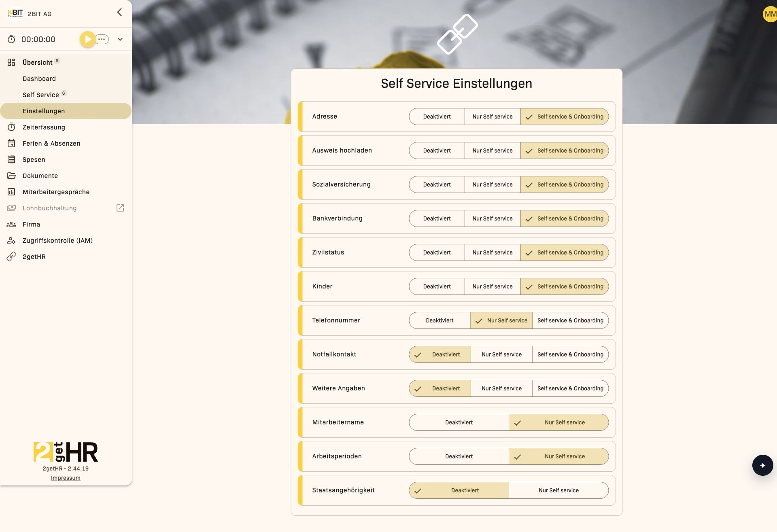Image resolution: width=777 pixels, height=532 pixels.
Task: Click the Zeiterfassung stopwatch icon
Action: pyautogui.click(x=11, y=127)
